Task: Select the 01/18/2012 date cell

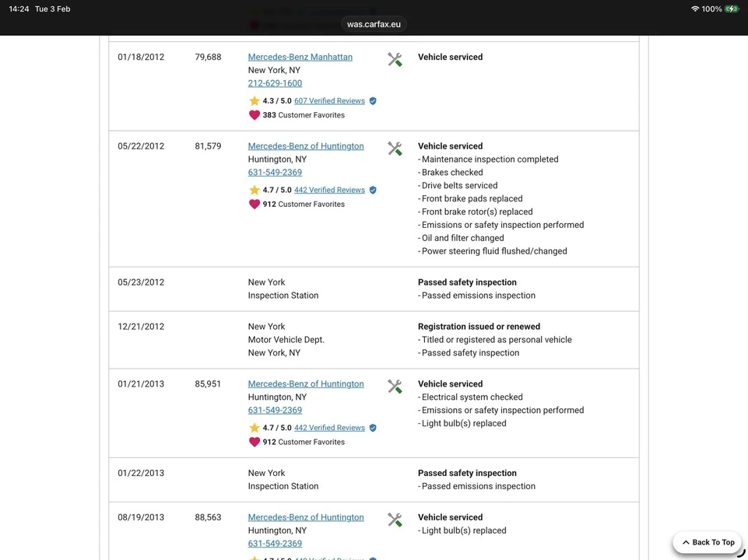Action: tap(141, 57)
